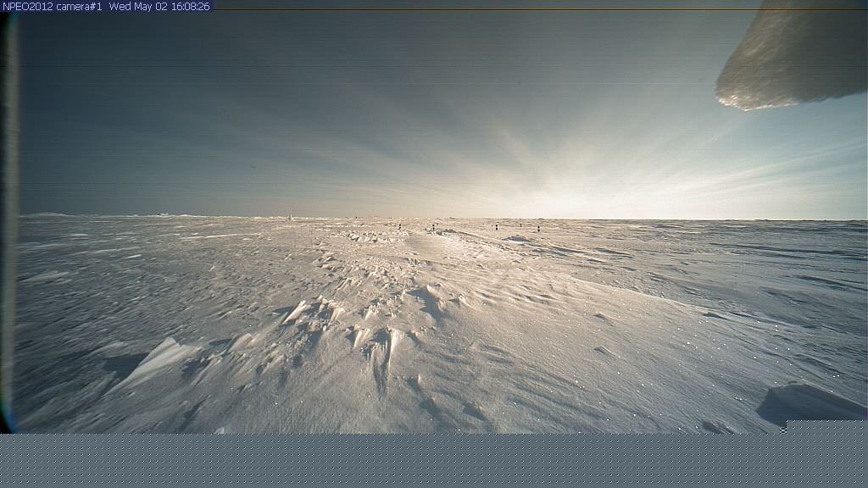Click the smooth snow slope at right foreground
The height and width of the screenshot is (488, 868).
click(678, 339)
